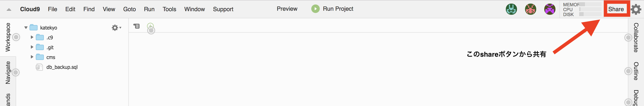Viewport: 644px width, 106px height.
Task: Click the green teal collaborator avatar
Action: click(x=511, y=9)
